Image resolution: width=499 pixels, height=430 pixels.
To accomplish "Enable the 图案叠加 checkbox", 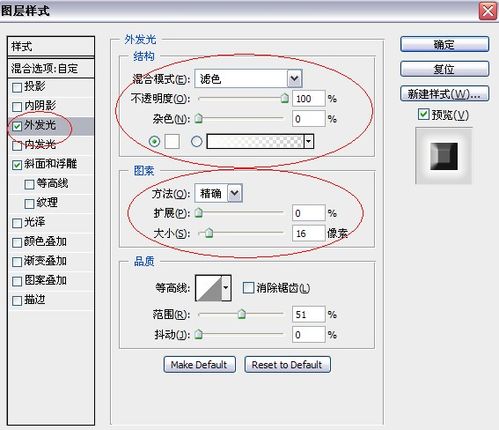I will pyautogui.click(x=17, y=281).
